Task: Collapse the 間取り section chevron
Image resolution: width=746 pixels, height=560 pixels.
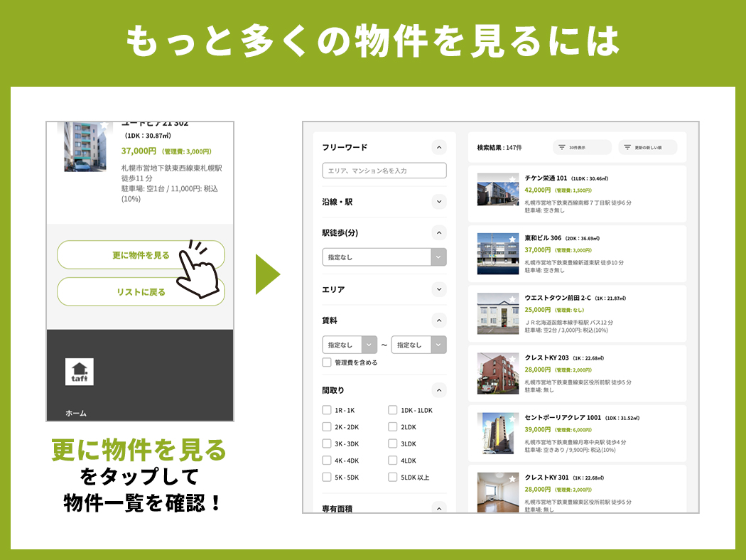Action: coord(439,390)
